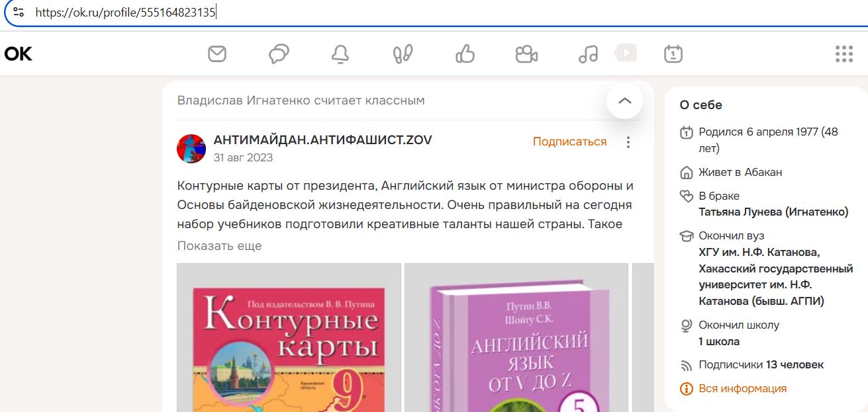Open the guests footprints icon
The height and width of the screenshot is (412, 868).
point(403,54)
